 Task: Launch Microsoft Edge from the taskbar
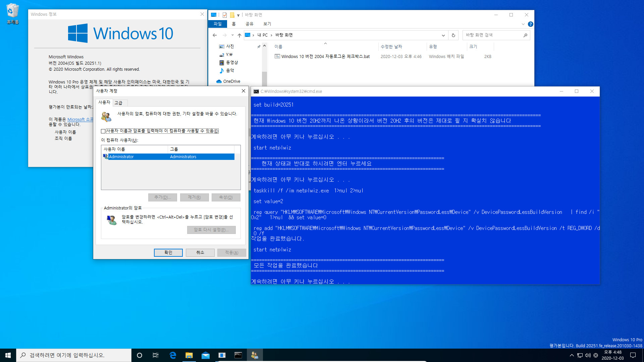tap(173, 355)
